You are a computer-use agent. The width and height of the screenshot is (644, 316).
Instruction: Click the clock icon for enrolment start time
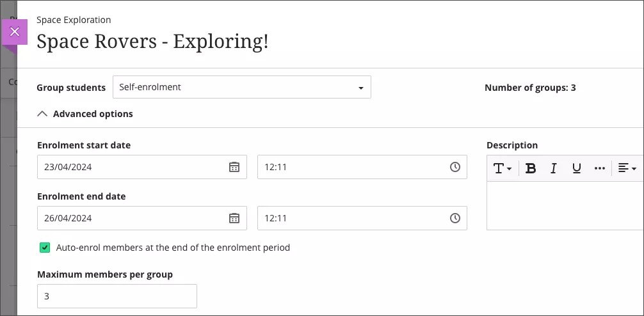point(455,167)
